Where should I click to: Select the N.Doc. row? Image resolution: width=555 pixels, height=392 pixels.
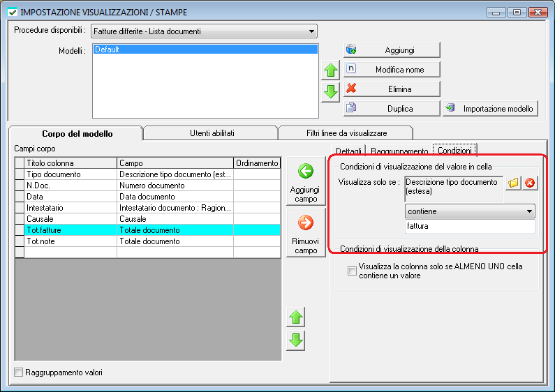[148, 186]
